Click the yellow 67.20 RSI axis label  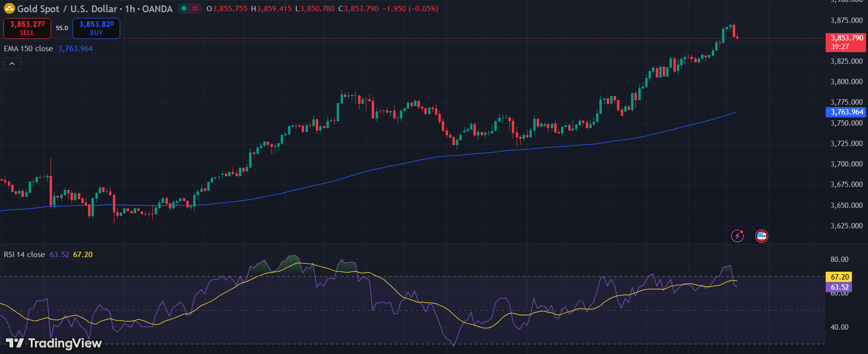tap(839, 277)
